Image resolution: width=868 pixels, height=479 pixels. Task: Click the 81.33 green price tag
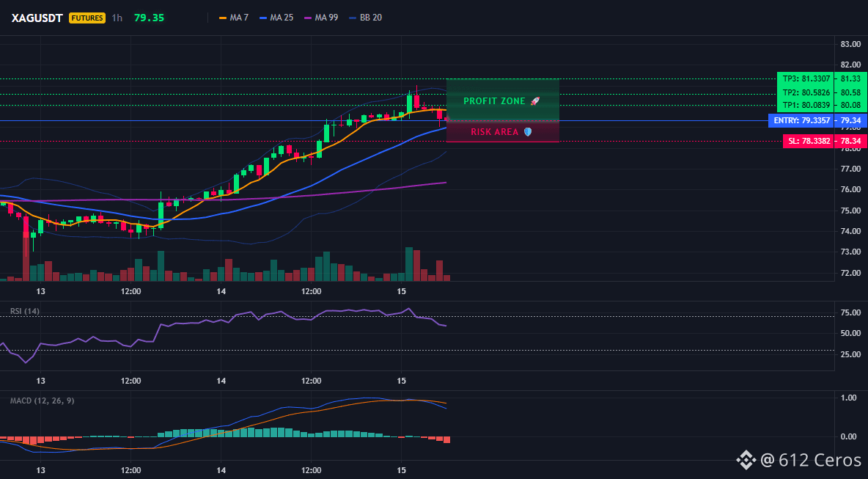point(850,79)
